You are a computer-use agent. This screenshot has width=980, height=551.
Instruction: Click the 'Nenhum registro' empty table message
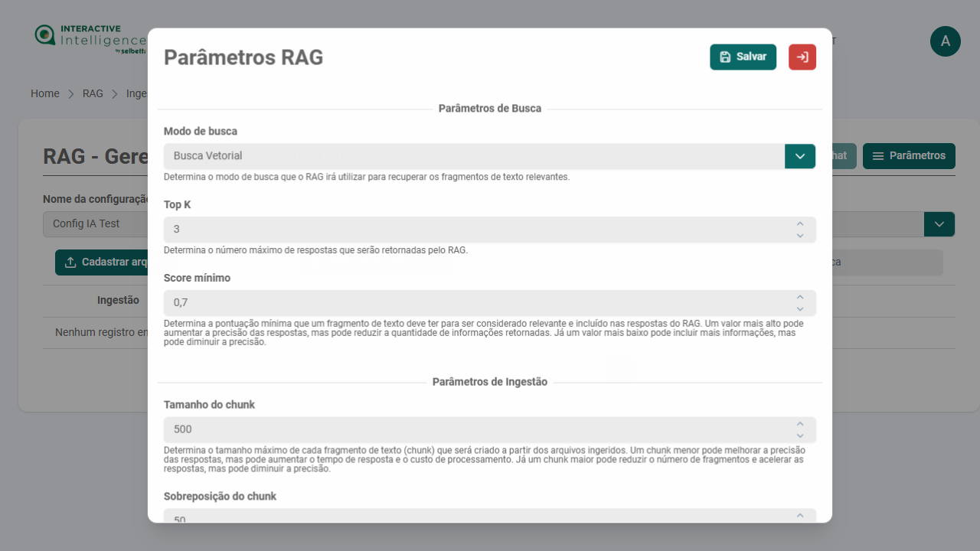tap(101, 333)
